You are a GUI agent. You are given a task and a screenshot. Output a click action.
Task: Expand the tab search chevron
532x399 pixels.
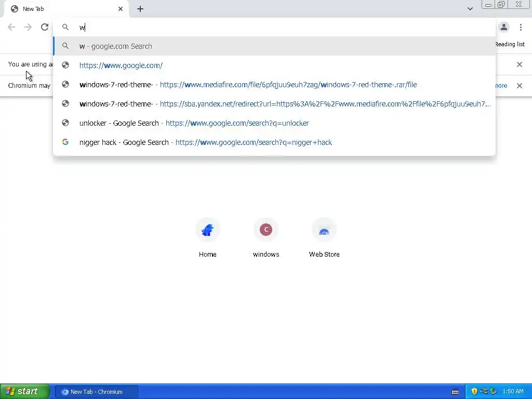tap(470, 9)
